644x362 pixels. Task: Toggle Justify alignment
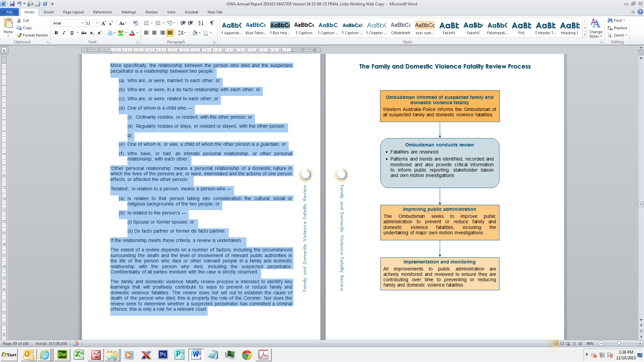point(170,33)
